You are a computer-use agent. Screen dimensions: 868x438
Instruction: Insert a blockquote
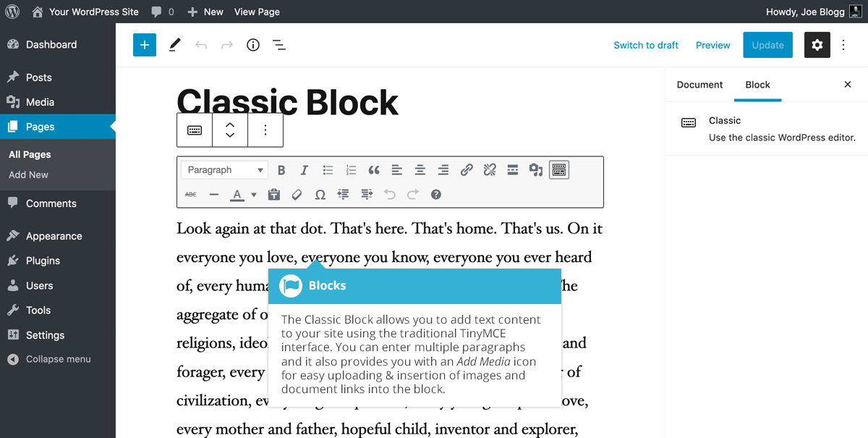tap(374, 169)
